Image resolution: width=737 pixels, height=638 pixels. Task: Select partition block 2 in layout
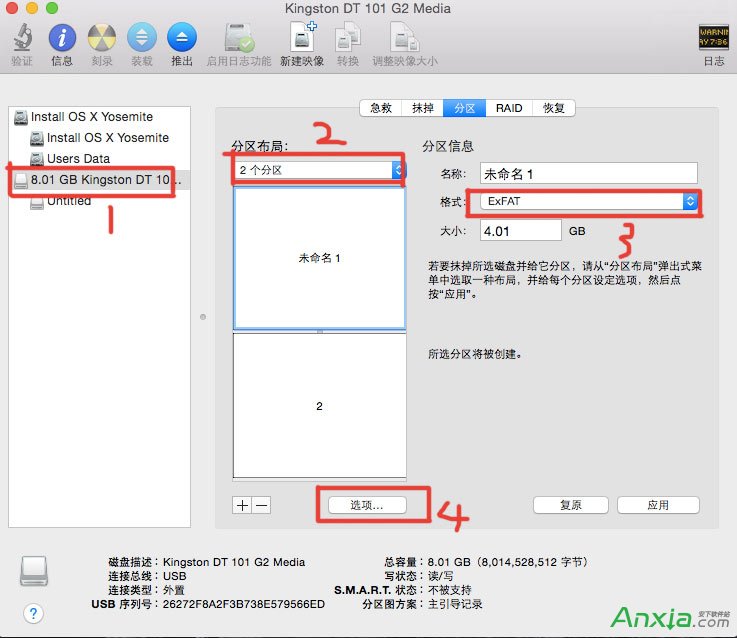(x=320, y=406)
